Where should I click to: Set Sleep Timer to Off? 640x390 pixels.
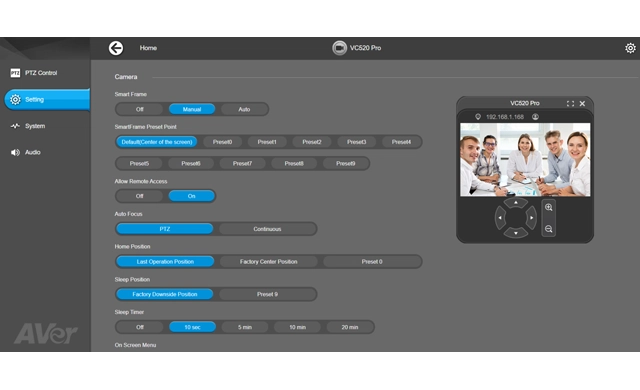140,327
